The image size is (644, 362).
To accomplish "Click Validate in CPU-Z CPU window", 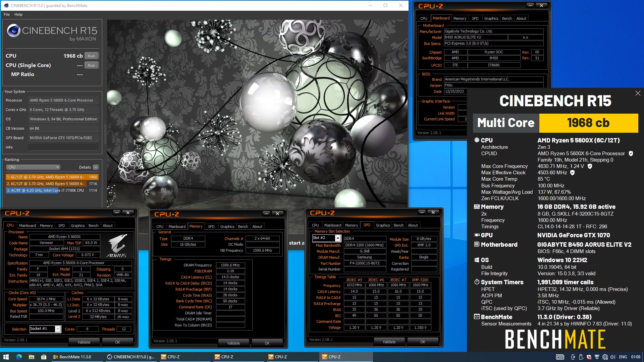I will (84, 342).
